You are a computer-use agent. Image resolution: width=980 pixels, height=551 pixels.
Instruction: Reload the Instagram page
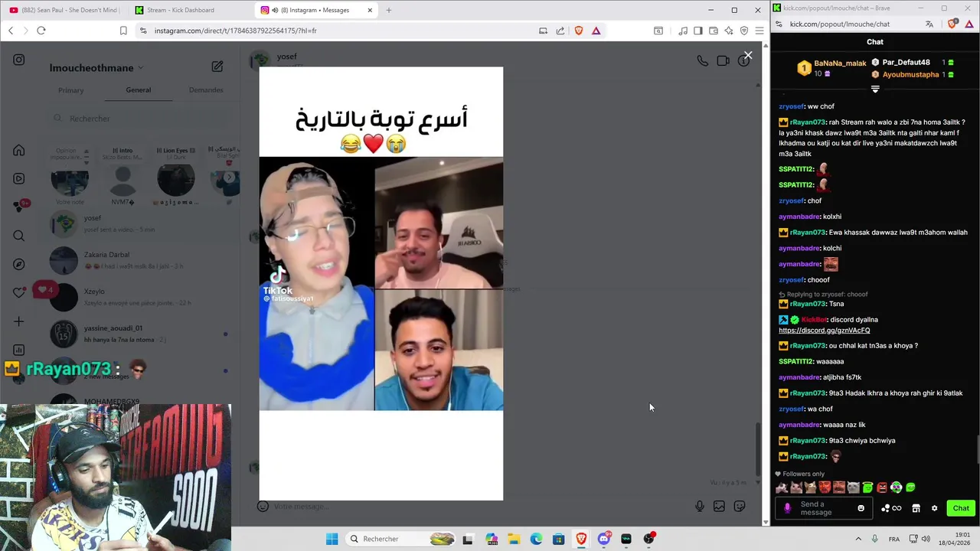[x=41, y=31]
